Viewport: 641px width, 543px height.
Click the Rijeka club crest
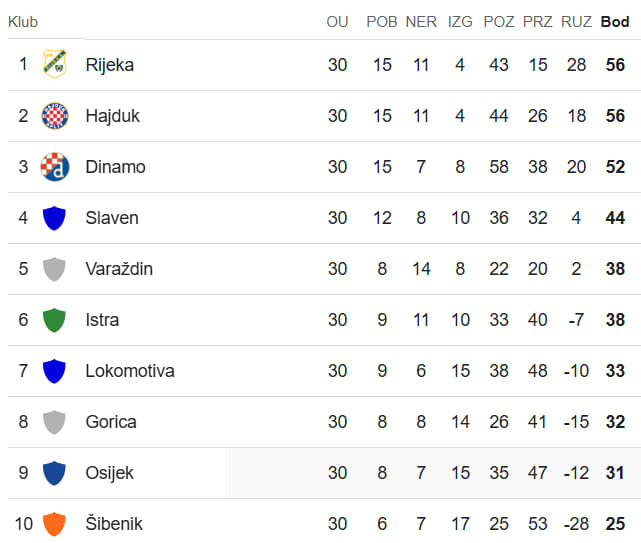(x=55, y=64)
